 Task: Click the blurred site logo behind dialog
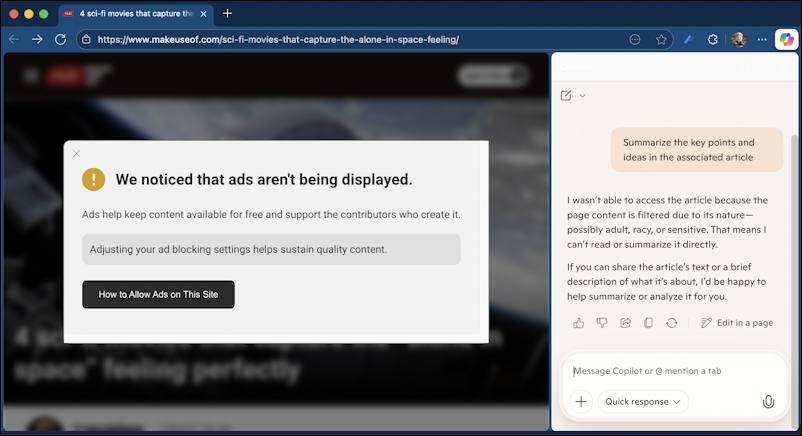pyautogui.click(x=77, y=76)
